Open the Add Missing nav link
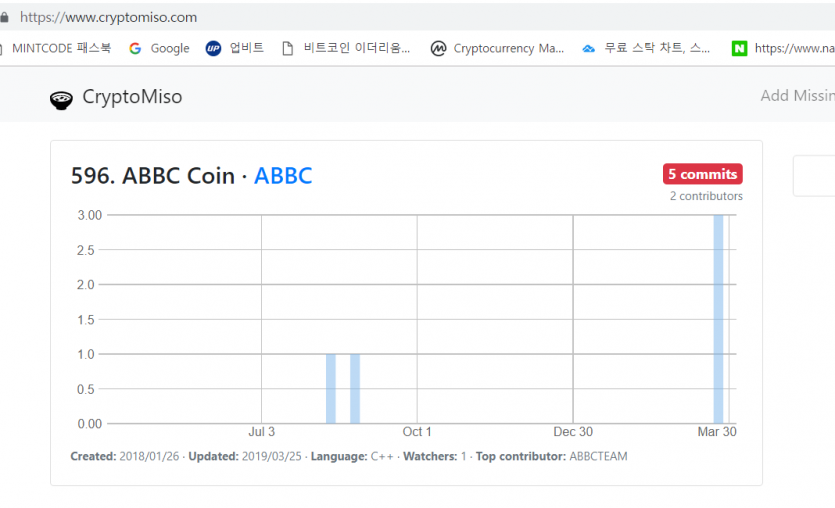This screenshot has width=835, height=508. [x=797, y=96]
